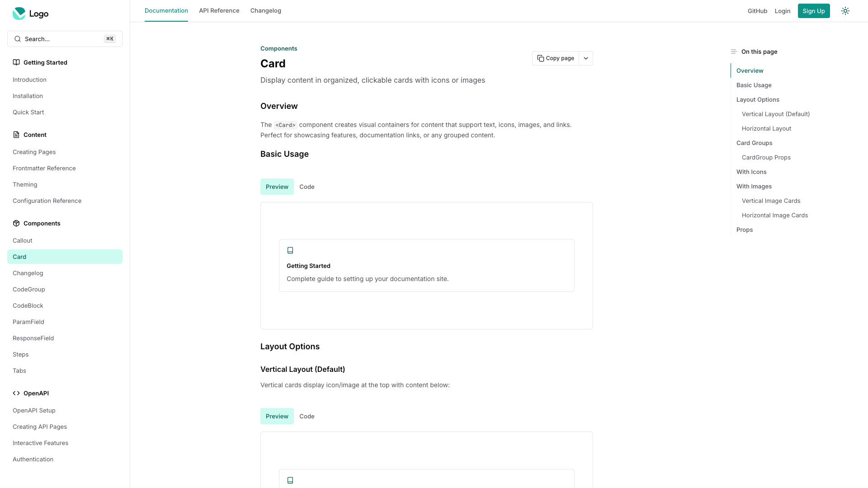Open the Copy page dropdown chevron
The image size is (868, 488).
coord(586,58)
